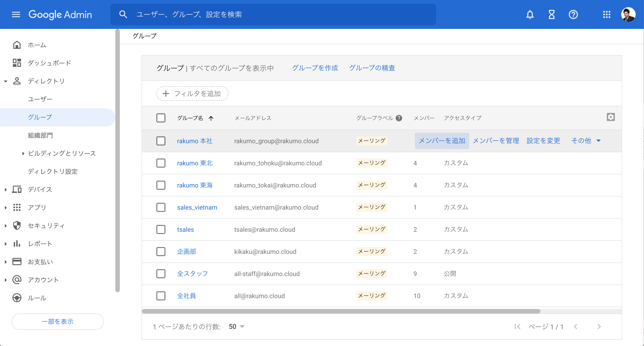This screenshot has height=346, width=644.
Task: Click フィルタを追加 filter chip
Action: click(192, 94)
